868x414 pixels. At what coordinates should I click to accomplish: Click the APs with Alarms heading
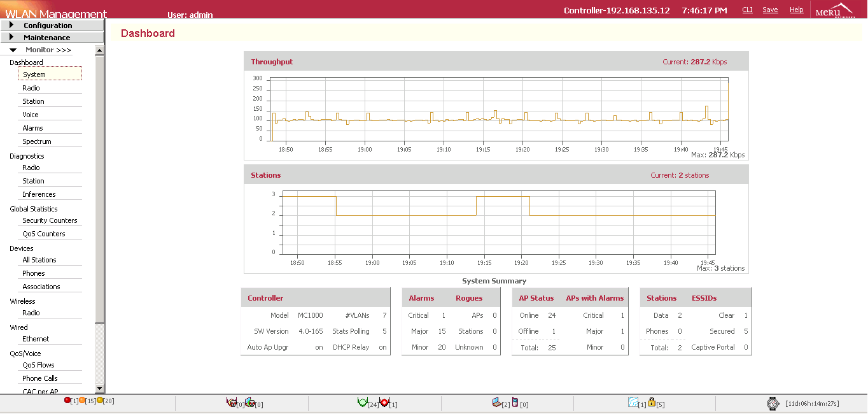coord(595,298)
